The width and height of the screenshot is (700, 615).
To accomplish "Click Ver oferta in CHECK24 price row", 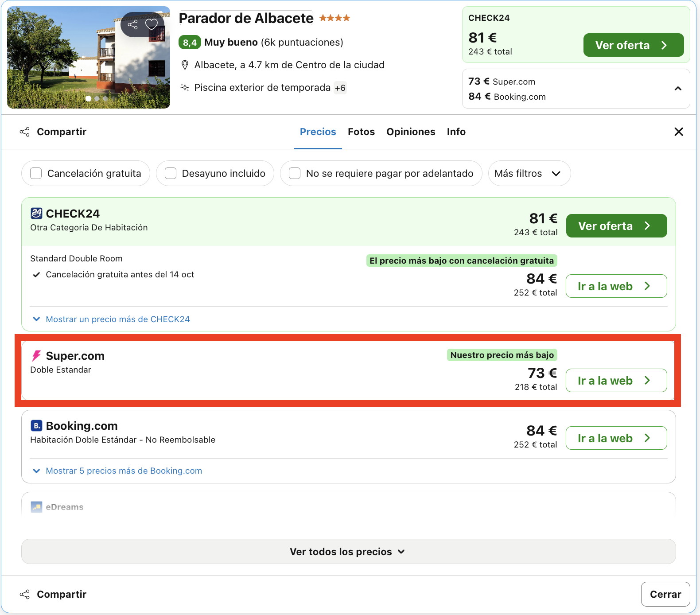I will (x=616, y=226).
